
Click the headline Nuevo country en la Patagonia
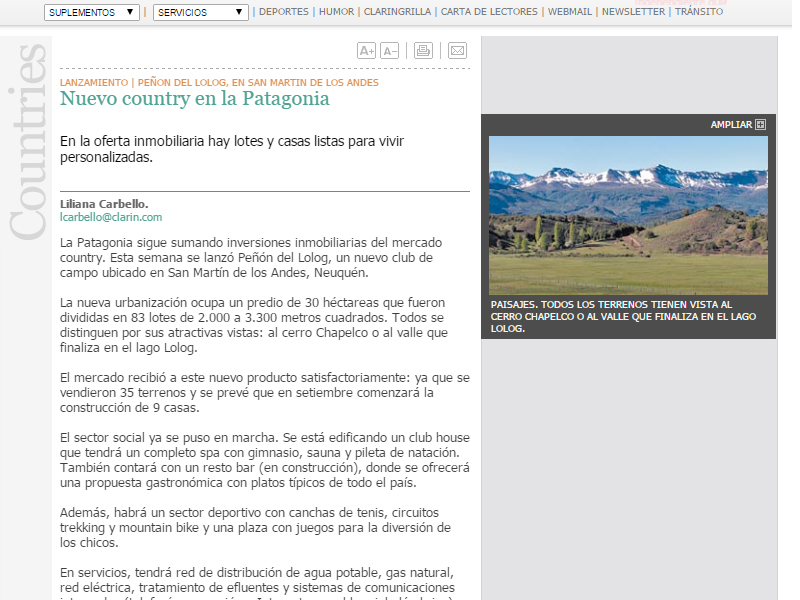(194, 98)
